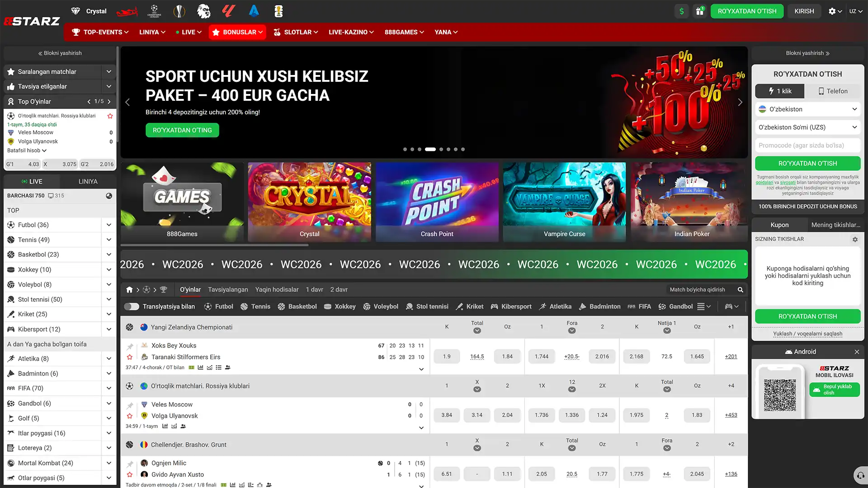Switch to LINIYA tab in sidebar
Screen dimensions: 868x488
pyautogui.click(x=88, y=182)
